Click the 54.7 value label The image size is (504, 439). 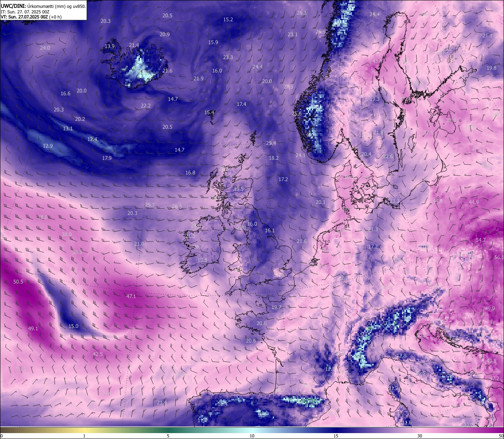point(481,240)
